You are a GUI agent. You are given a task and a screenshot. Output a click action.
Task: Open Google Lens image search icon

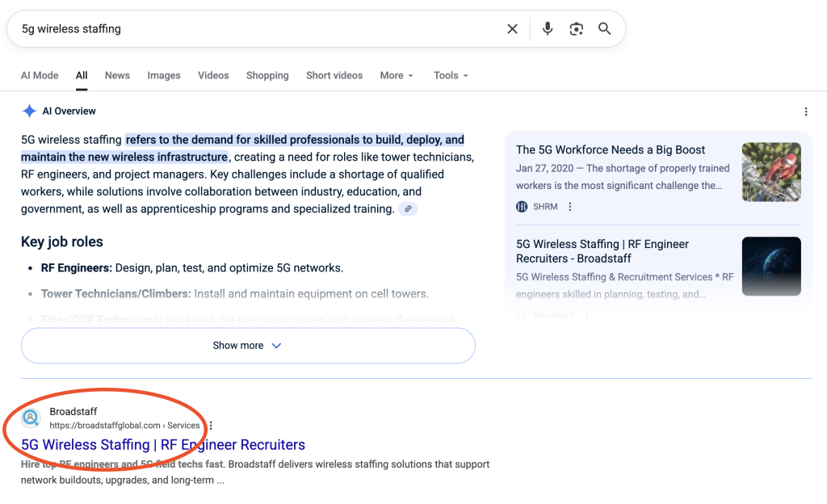point(576,29)
